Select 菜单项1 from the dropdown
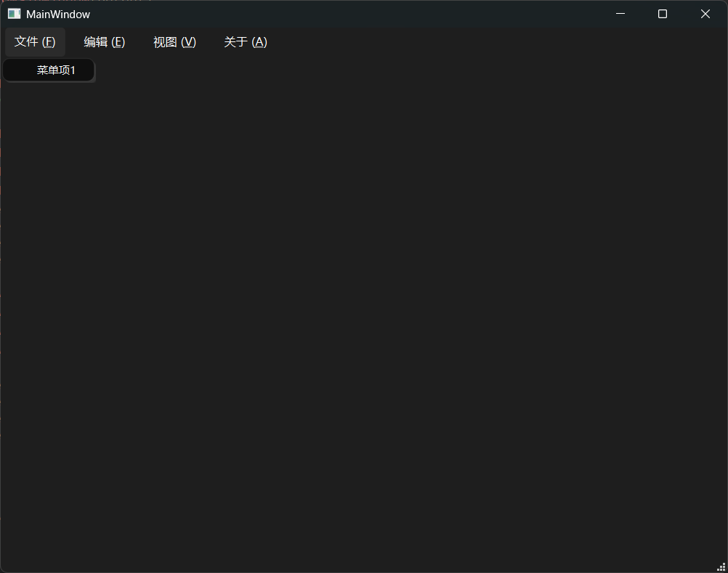The width and height of the screenshot is (728, 573). [49, 70]
